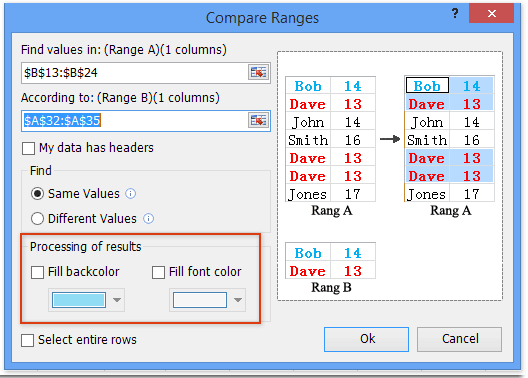This screenshot has width=528, height=378.
Task: Click the help question mark icon
Action: [x=455, y=13]
